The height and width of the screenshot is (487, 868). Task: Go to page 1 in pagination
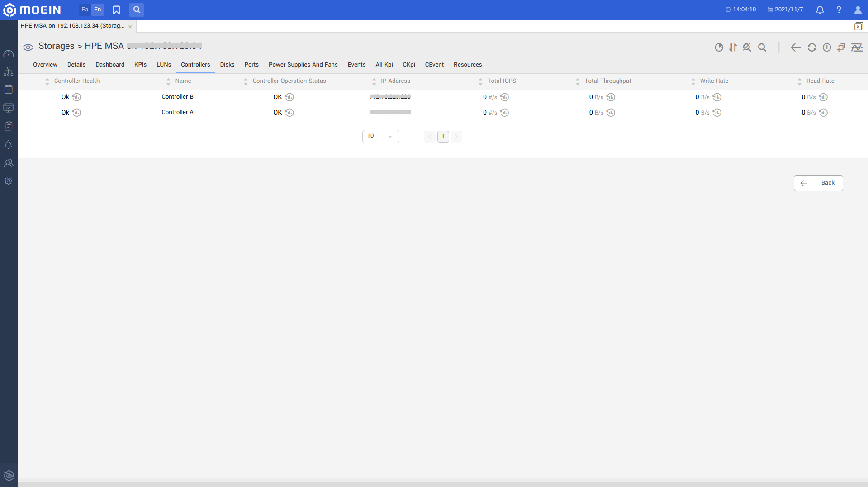(443, 136)
